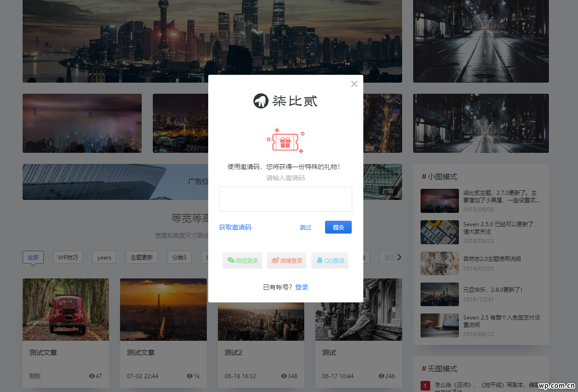
Task: Close the invitation code dialog
Action: pyautogui.click(x=354, y=84)
